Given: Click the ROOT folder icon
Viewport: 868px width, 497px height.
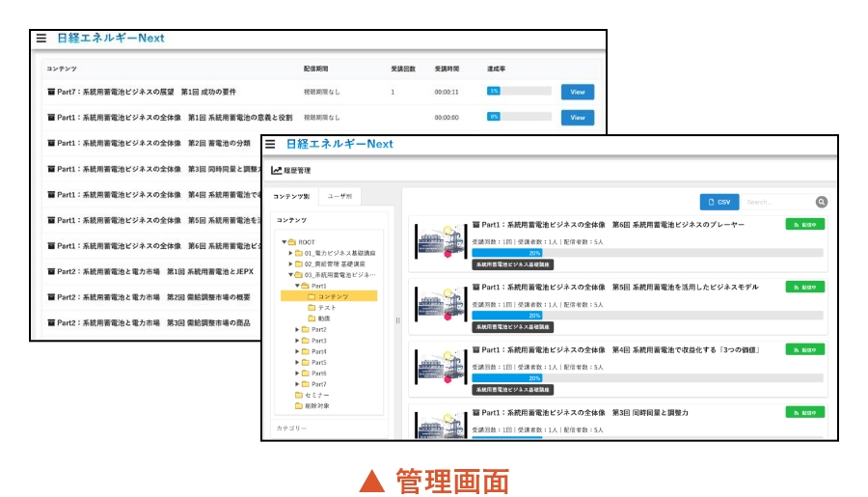Looking at the screenshot, I should [292, 241].
